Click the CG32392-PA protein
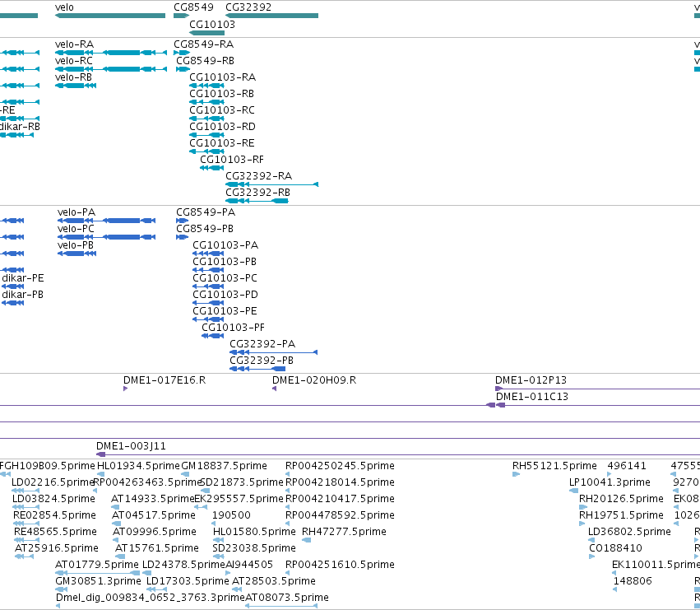700x610 pixels. coord(273,352)
